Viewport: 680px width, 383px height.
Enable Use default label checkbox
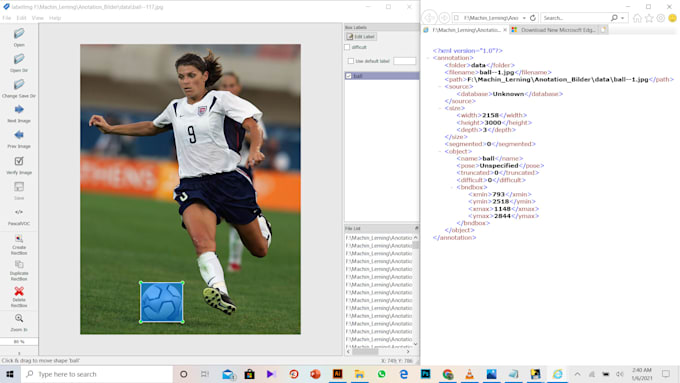[x=351, y=61]
